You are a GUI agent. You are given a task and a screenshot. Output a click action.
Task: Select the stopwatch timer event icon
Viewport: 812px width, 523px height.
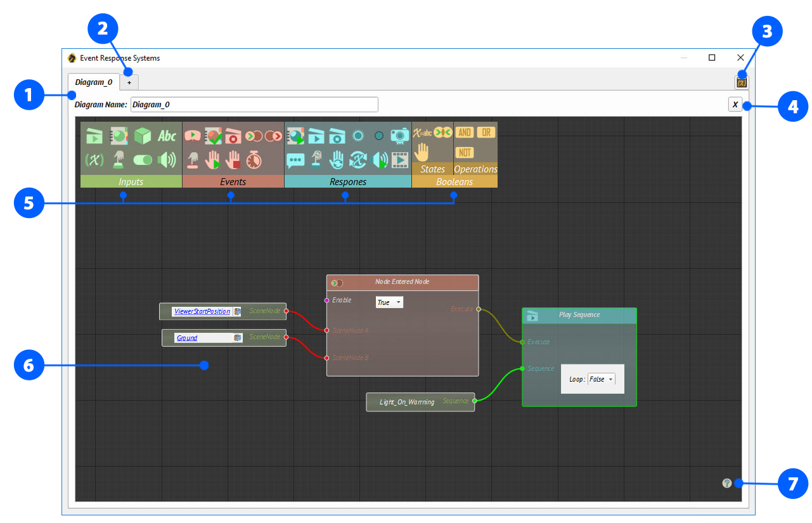click(254, 160)
